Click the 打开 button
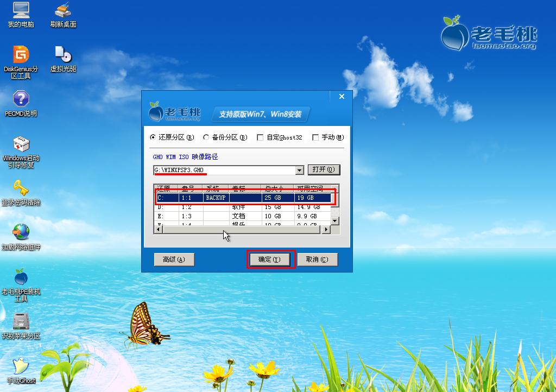Image resolution: width=556 pixels, height=392 pixels. pyautogui.click(x=324, y=170)
